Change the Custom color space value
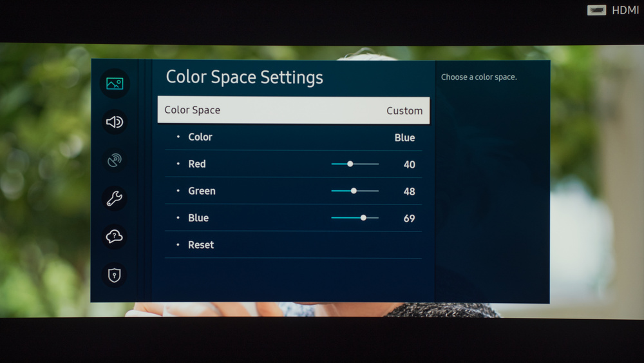The height and width of the screenshot is (363, 644). (404, 111)
